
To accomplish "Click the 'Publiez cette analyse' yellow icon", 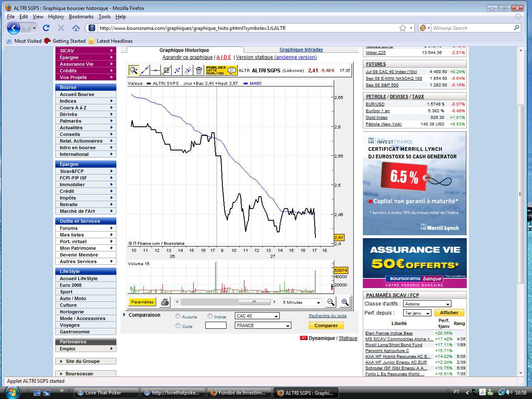I will [x=221, y=70].
